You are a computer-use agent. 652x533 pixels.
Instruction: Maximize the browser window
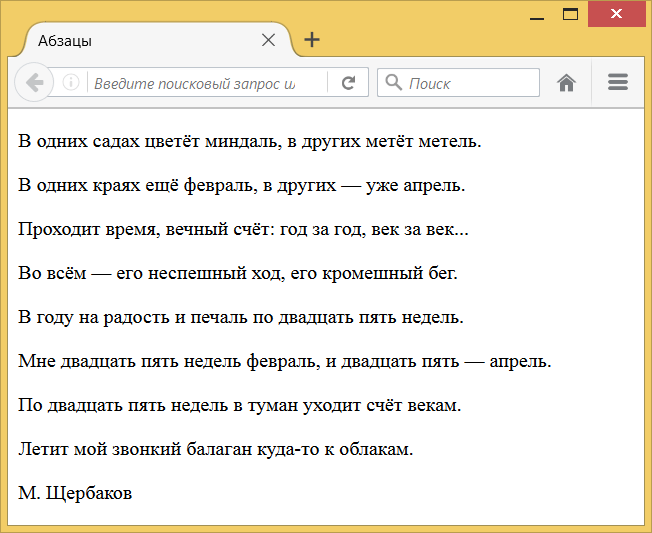(570, 15)
